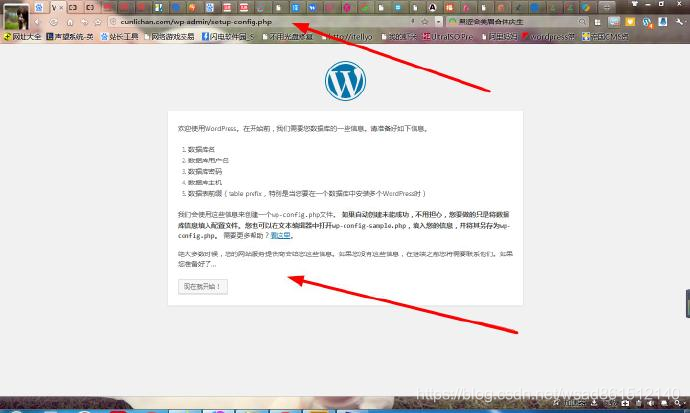Image resolution: width=690 pixels, height=413 pixels.
Task: Open a new tab with the plus button
Action: tap(606, 7)
